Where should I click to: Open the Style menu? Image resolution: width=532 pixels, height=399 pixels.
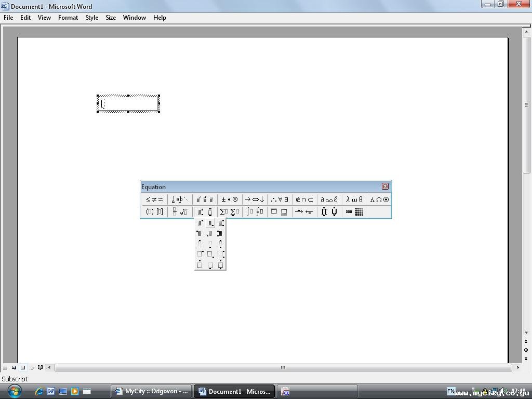(x=91, y=18)
